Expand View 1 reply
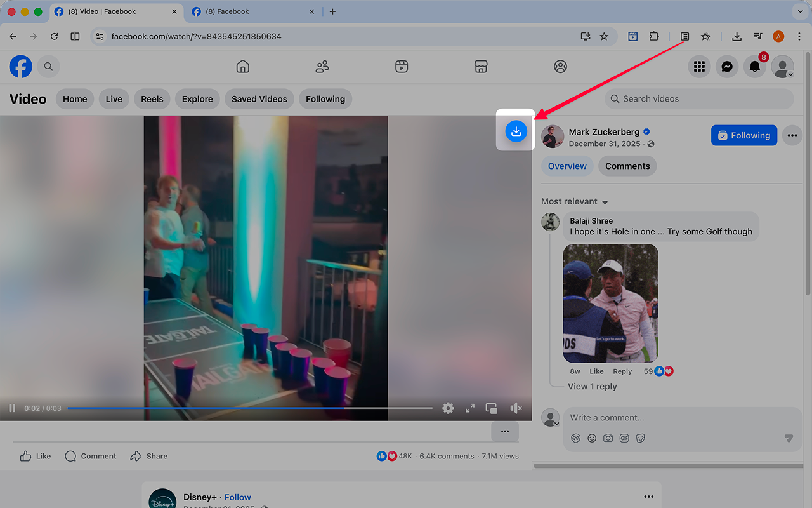Viewport: 812px width, 508px height. (x=593, y=386)
